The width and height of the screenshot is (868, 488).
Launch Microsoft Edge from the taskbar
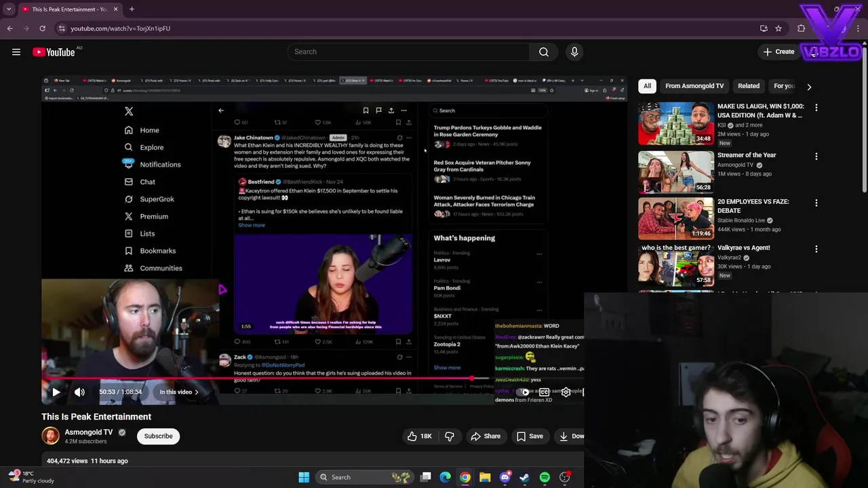tap(446, 477)
